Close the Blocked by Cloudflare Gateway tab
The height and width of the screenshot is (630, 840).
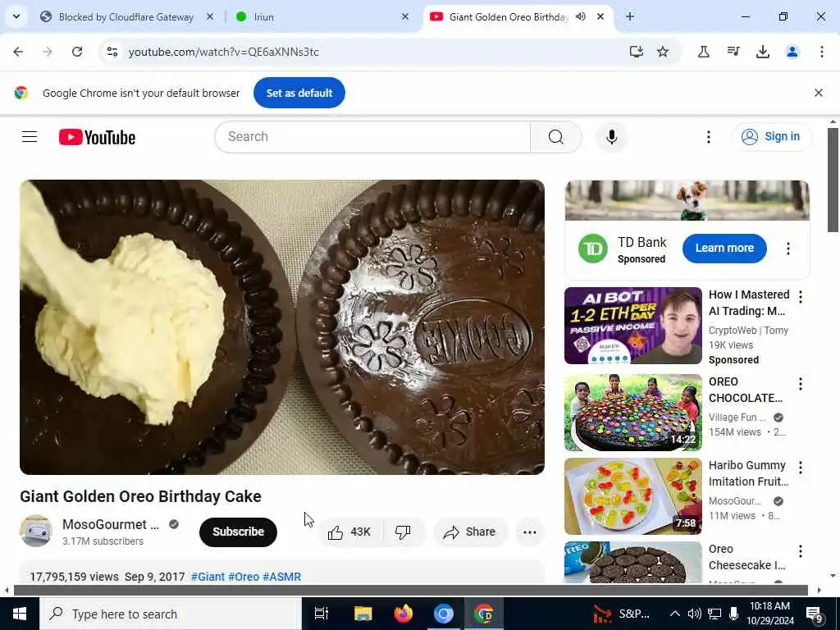[x=210, y=17]
